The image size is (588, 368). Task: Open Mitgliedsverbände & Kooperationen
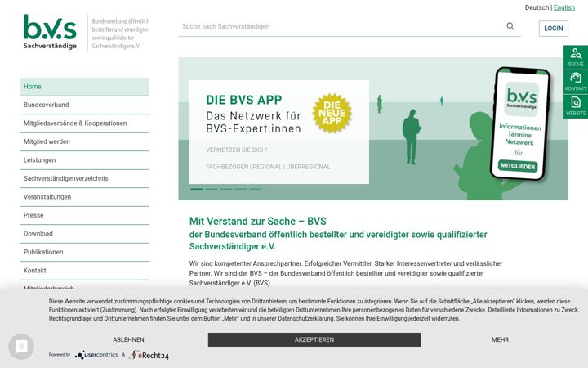84,123
